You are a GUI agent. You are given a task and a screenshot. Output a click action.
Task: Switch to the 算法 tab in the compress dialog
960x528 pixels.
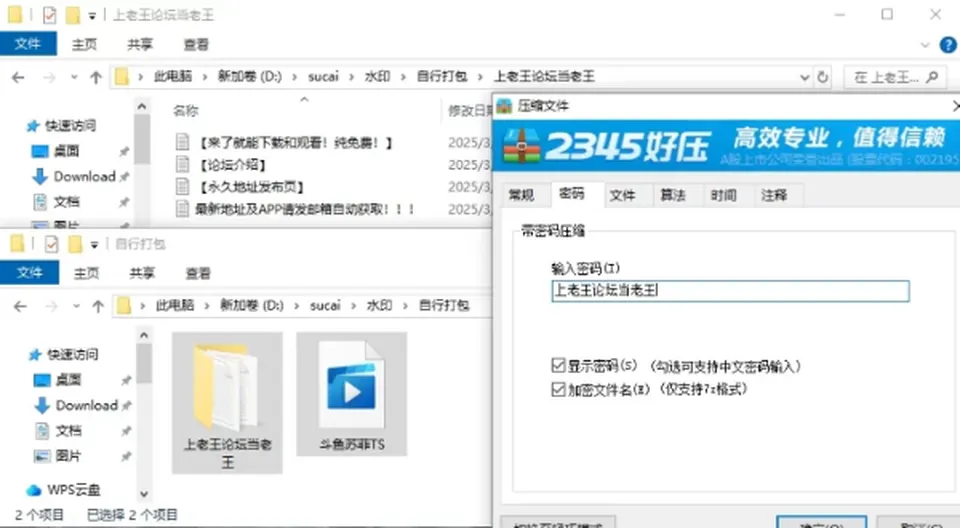pos(673,195)
